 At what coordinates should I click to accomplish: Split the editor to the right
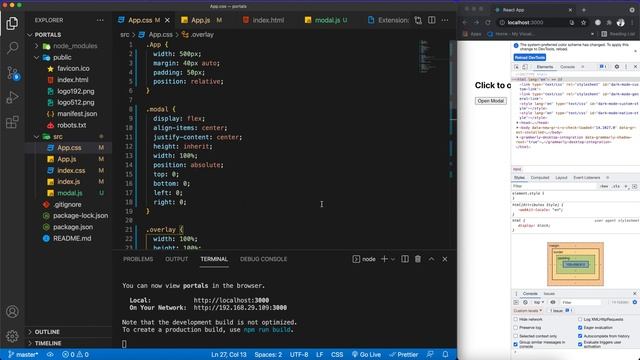[x=431, y=20]
